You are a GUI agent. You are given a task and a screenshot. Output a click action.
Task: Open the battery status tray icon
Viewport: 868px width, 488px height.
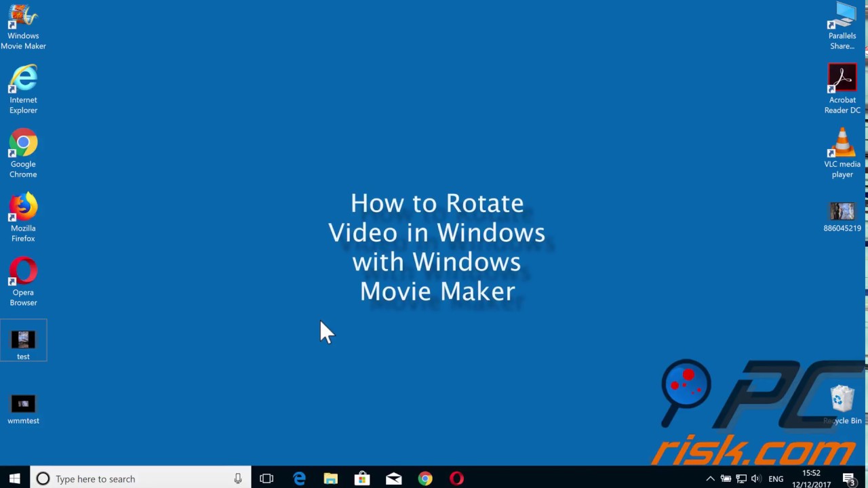(x=726, y=479)
